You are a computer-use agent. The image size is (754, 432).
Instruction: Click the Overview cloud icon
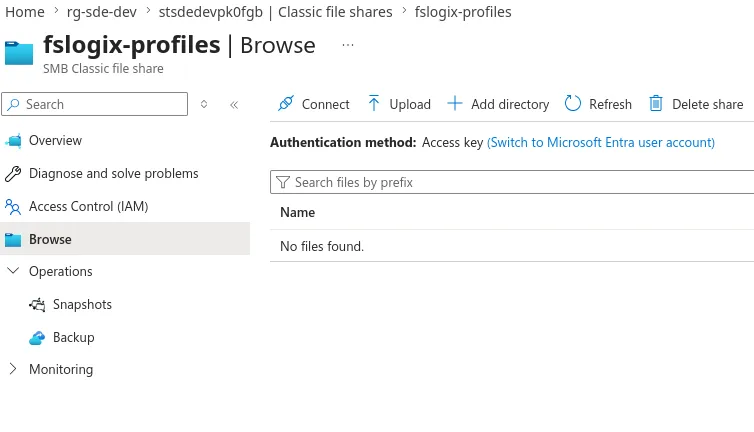pyautogui.click(x=13, y=140)
